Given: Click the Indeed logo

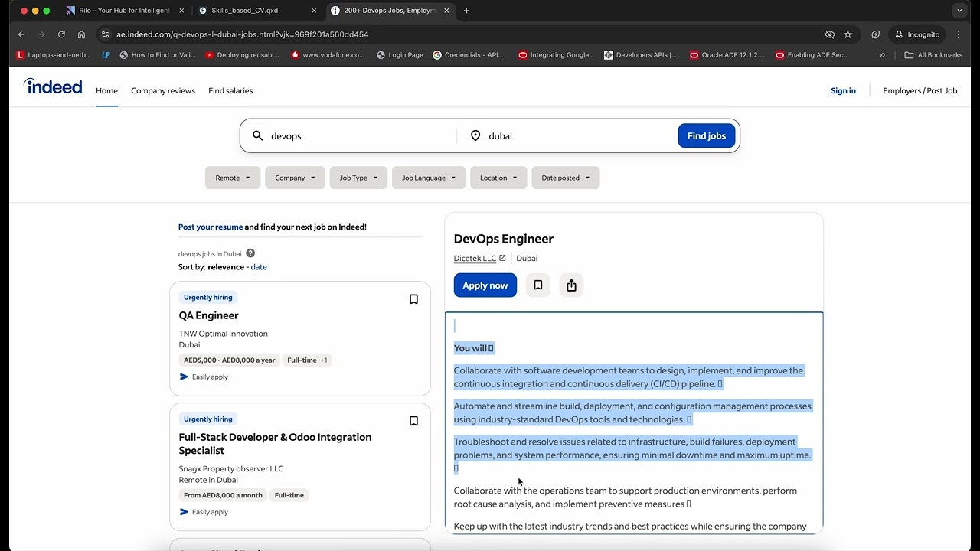Looking at the screenshot, I should click(53, 86).
